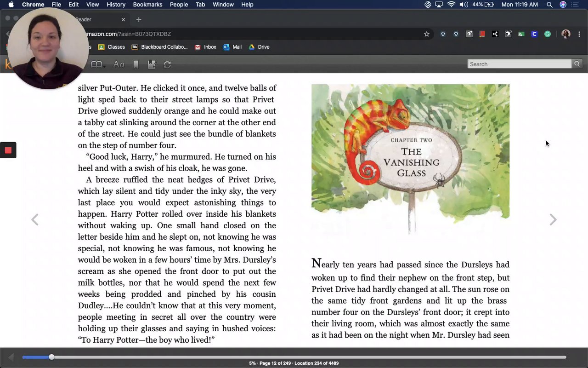Bookmark this page with the star
Viewport: 588px width, 368px height.
426,34
